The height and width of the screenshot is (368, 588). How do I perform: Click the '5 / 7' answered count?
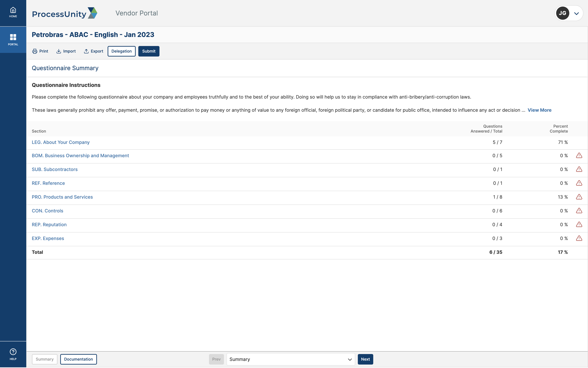click(497, 142)
